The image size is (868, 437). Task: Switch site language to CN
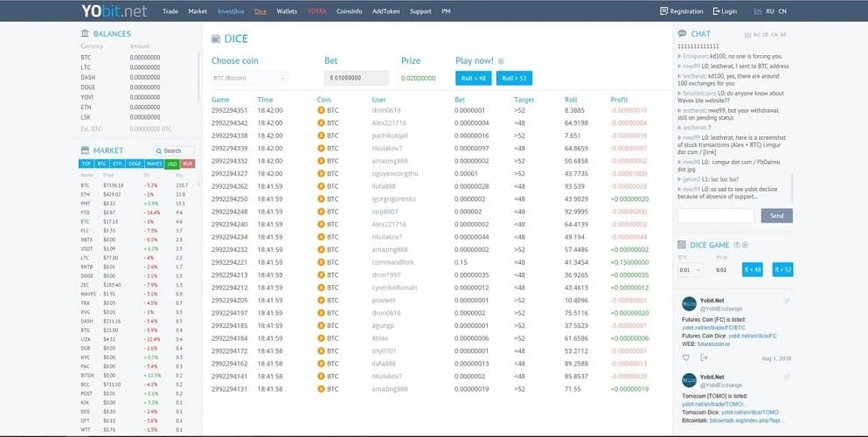point(782,11)
